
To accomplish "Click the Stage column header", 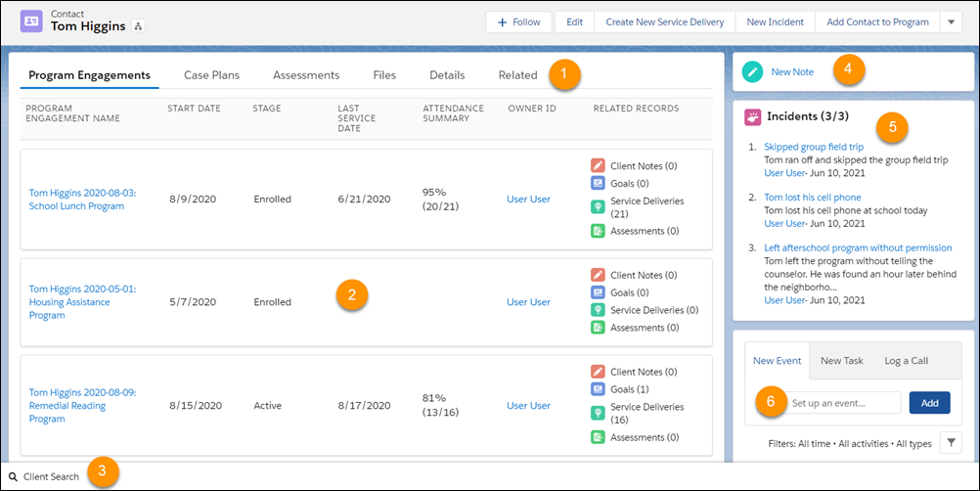I will point(266,108).
